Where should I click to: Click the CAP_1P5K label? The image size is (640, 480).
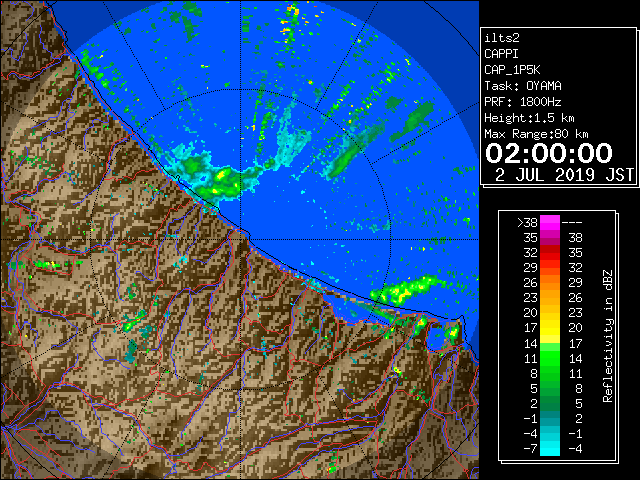click(x=512, y=70)
